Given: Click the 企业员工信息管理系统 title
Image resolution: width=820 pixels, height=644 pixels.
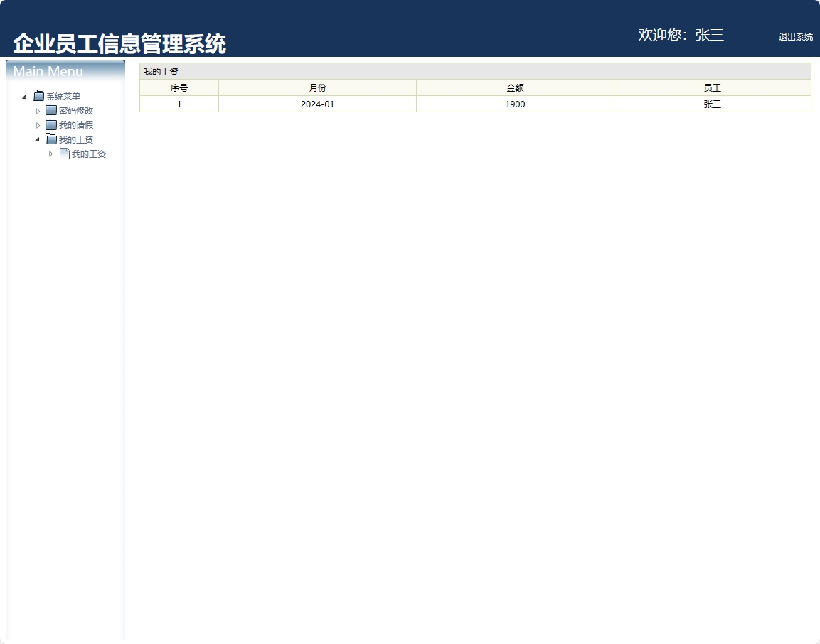Looking at the screenshot, I should (x=119, y=42).
